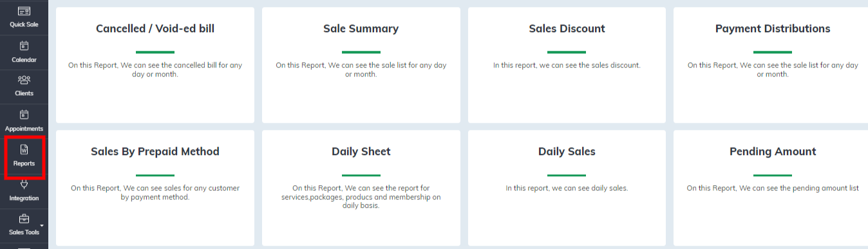868x249 pixels.
Task: View the Daily Sales report card
Action: [567, 188]
